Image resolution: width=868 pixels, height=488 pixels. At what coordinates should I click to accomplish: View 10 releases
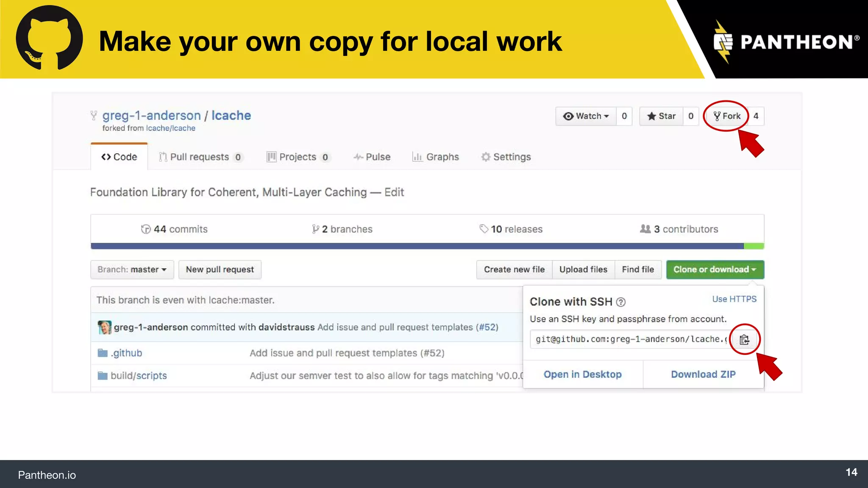tap(511, 229)
